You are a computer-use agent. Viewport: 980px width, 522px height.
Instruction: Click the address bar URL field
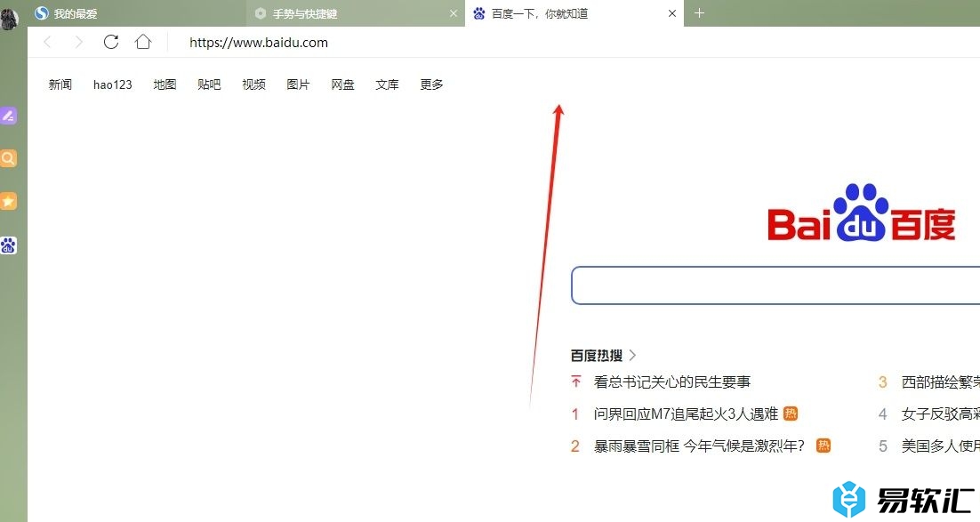(x=259, y=43)
